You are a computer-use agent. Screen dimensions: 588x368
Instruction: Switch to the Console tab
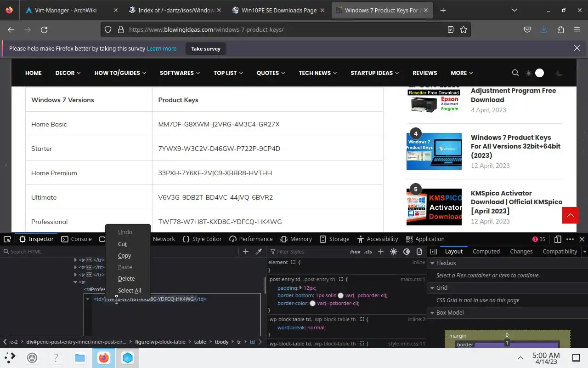(77, 239)
